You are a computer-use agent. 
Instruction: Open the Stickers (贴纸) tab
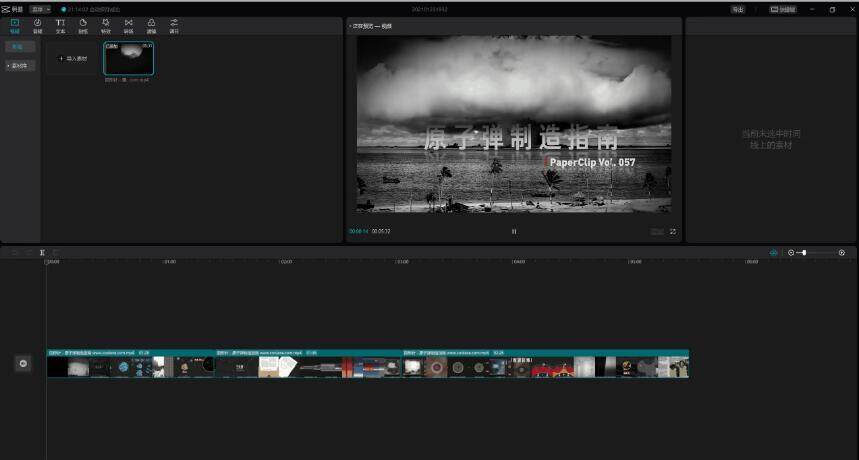coord(83,26)
